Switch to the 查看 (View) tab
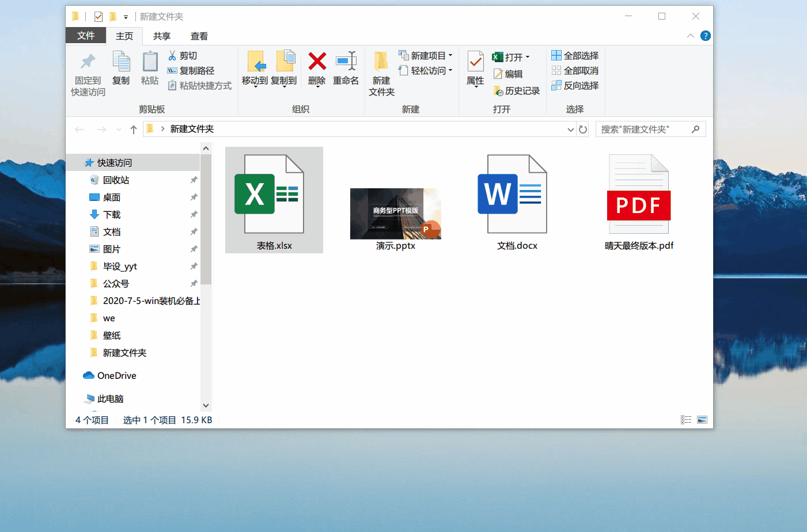Image resolution: width=807 pixels, height=532 pixels. (x=199, y=36)
